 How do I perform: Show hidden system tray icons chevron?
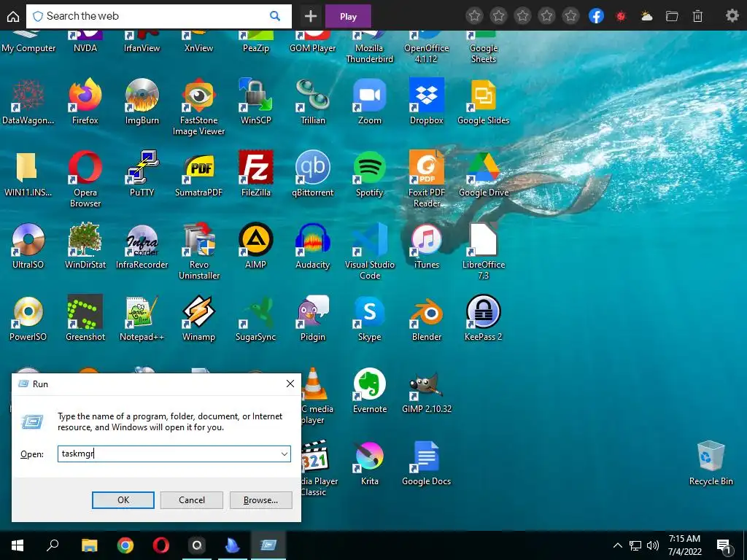pyautogui.click(x=617, y=545)
